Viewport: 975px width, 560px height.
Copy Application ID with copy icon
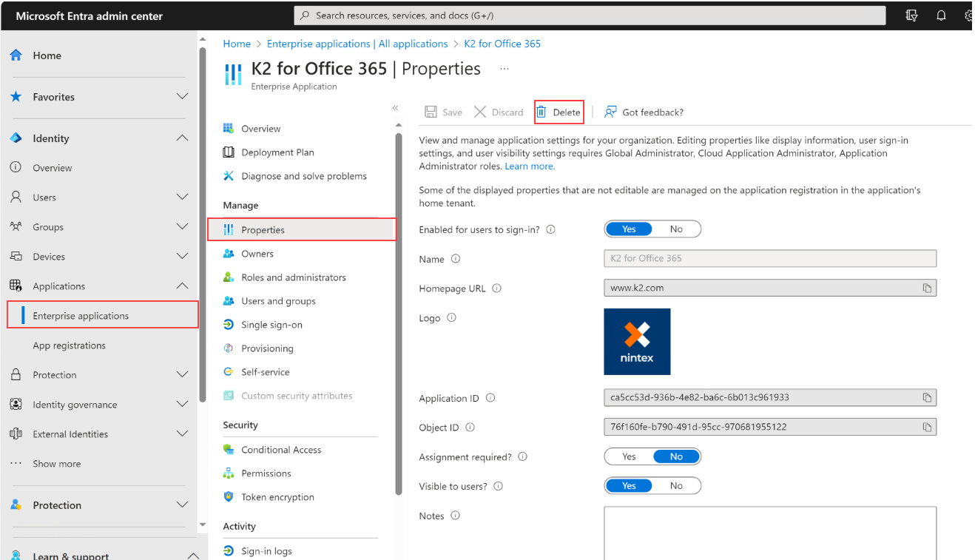coord(927,398)
